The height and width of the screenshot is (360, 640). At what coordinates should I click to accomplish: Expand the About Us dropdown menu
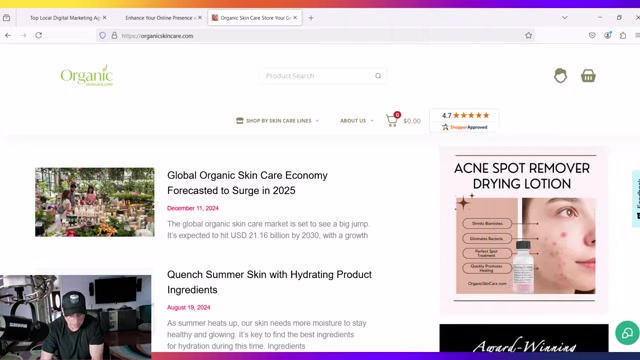[x=356, y=121]
